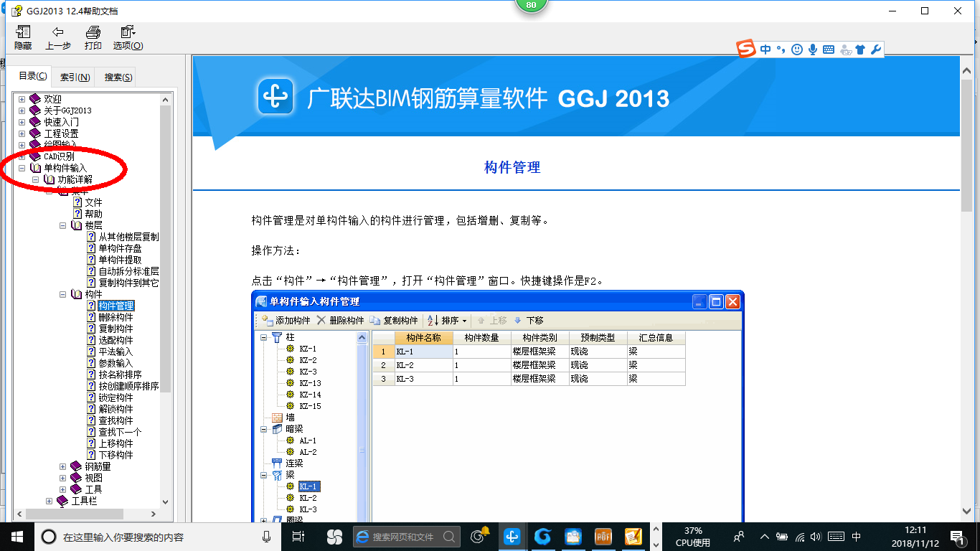Click the Sogou microphone voice input icon
Screen dimensions: 980x551
(813, 50)
